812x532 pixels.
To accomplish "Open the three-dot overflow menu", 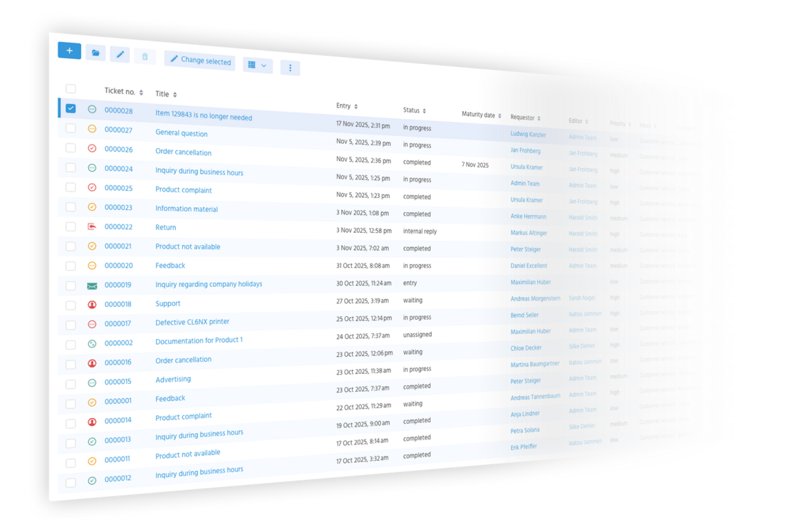I will pyautogui.click(x=290, y=67).
